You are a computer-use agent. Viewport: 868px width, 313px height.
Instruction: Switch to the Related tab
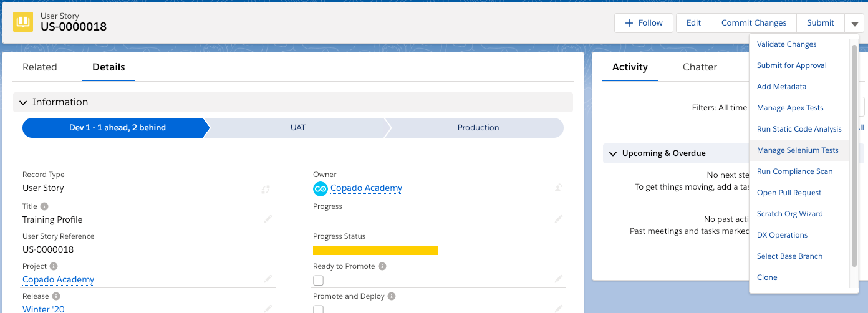[x=40, y=67]
